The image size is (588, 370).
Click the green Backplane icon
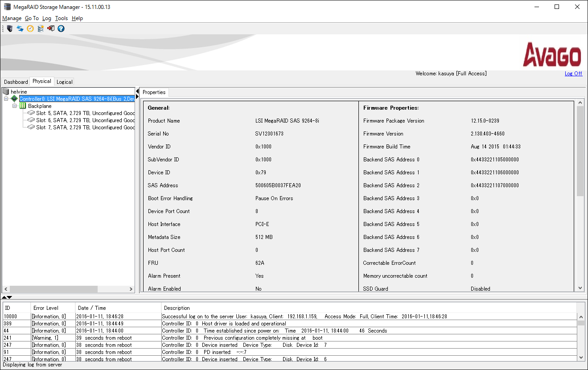(23, 106)
